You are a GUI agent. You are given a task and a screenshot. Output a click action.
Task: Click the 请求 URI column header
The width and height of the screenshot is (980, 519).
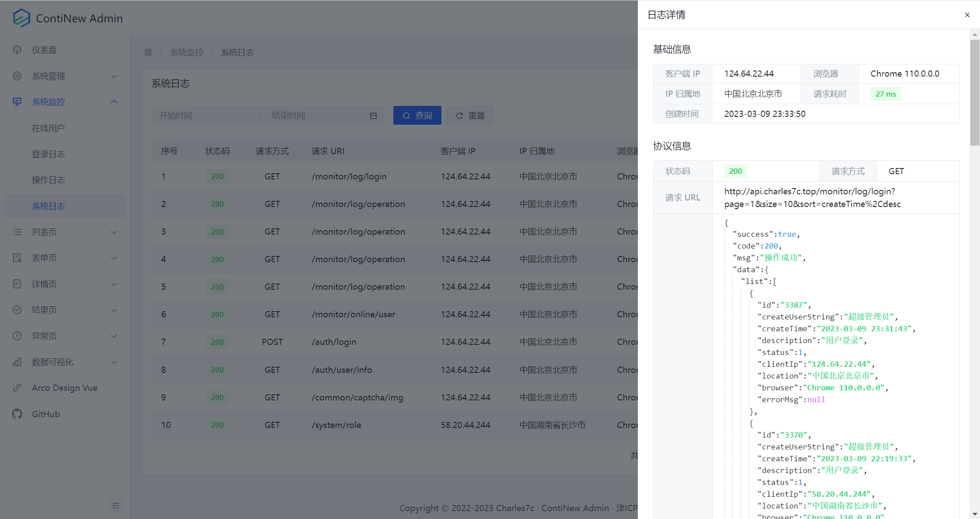click(x=328, y=151)
